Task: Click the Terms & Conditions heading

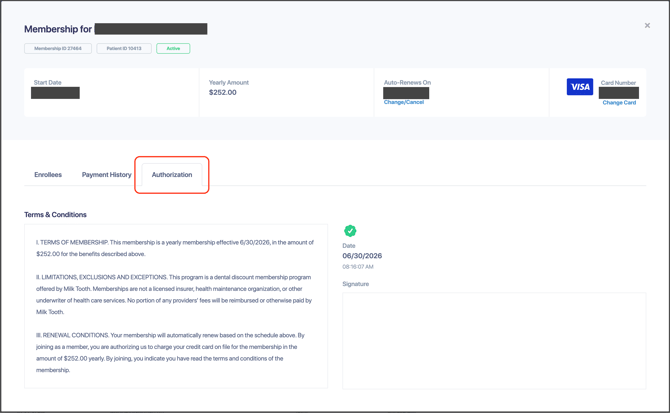Action: coord(55,214)
